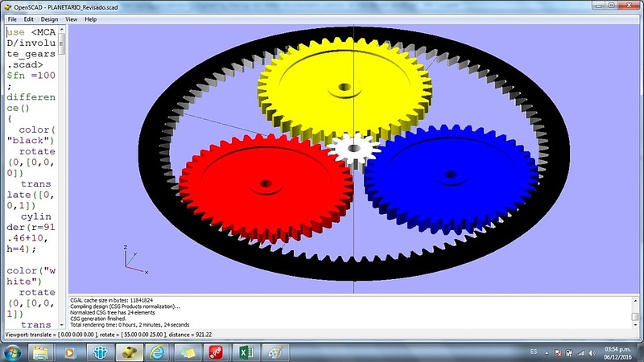Open Windows Media Player from the taskbar
Screen dimensions: 644x362
tap(70, 353)
